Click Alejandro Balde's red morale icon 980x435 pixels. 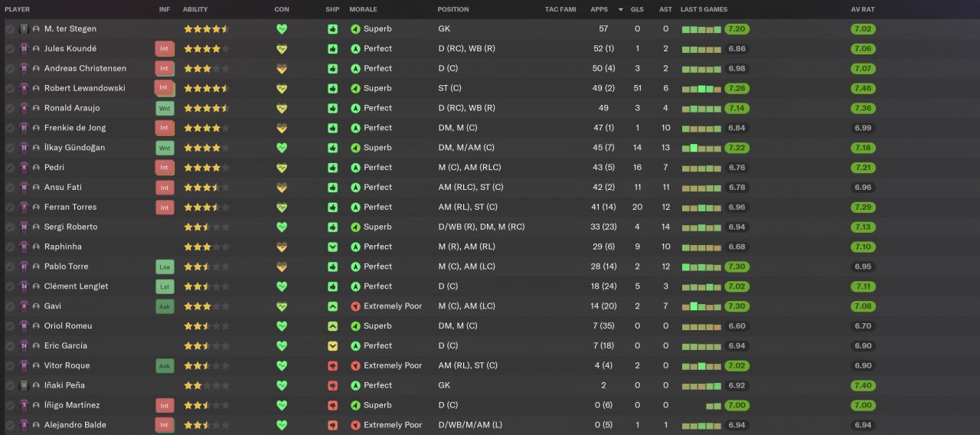(x=355, y=425)
